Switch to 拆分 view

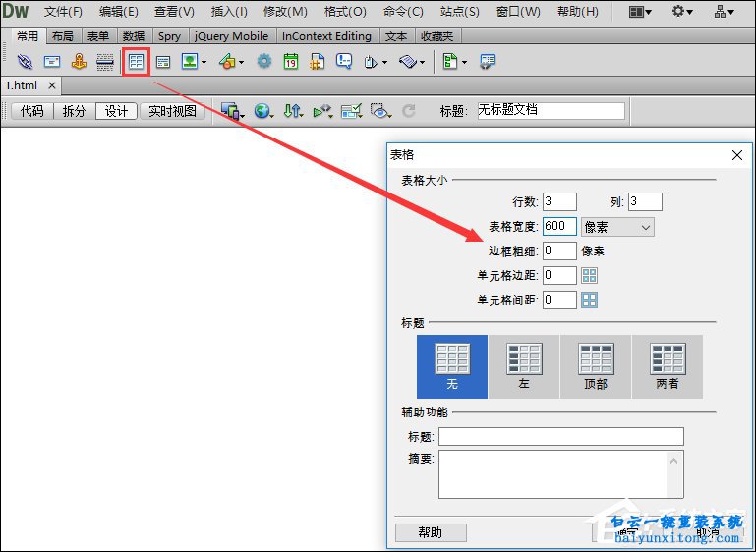[75, 111]
